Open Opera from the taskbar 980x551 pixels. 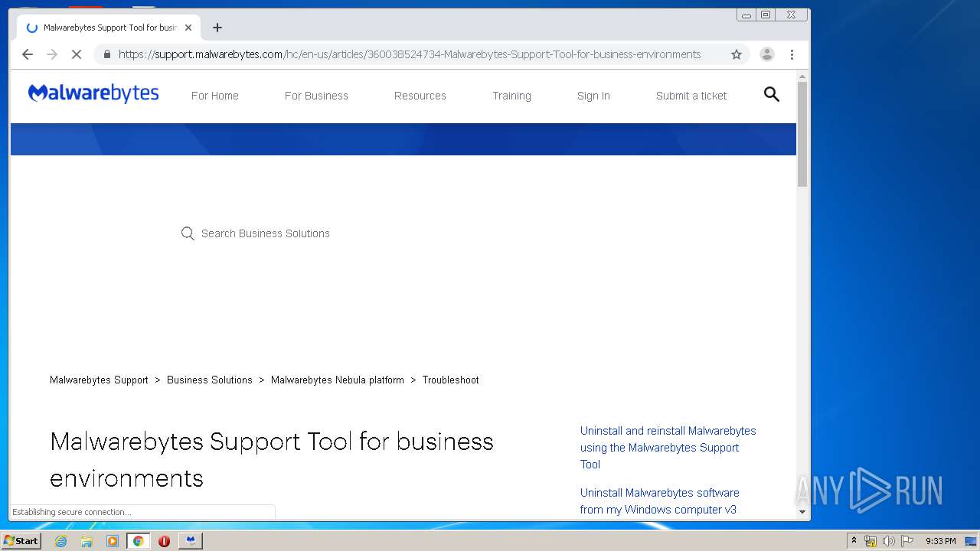pos(164,541)
